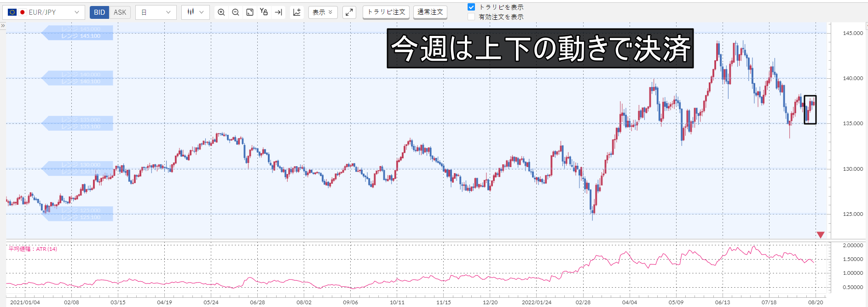Viewport: 868px width, 307px height.
Task: Open the 日 timeframe dropdown
Action: 156,12
